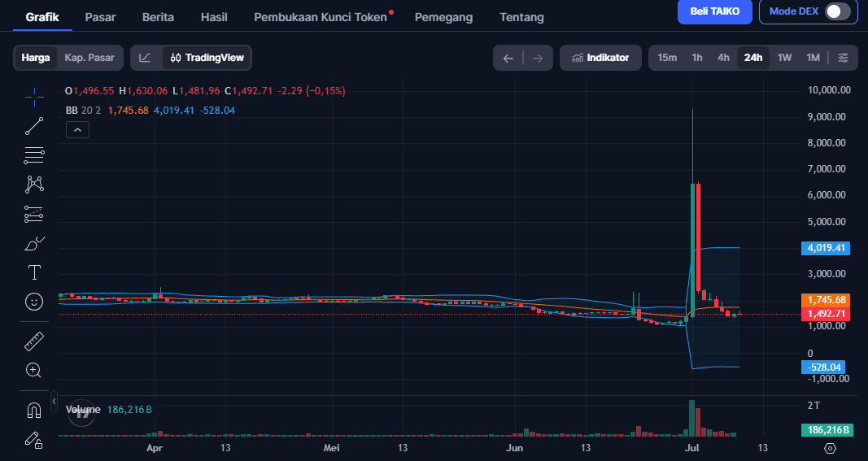
Task: Select the ruler measure tool
Action: point(34,341)
